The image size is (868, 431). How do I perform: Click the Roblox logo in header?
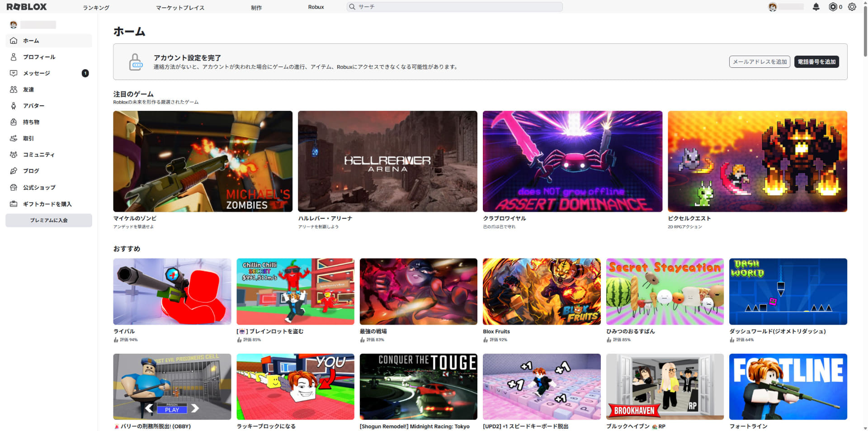pos(27,7)
